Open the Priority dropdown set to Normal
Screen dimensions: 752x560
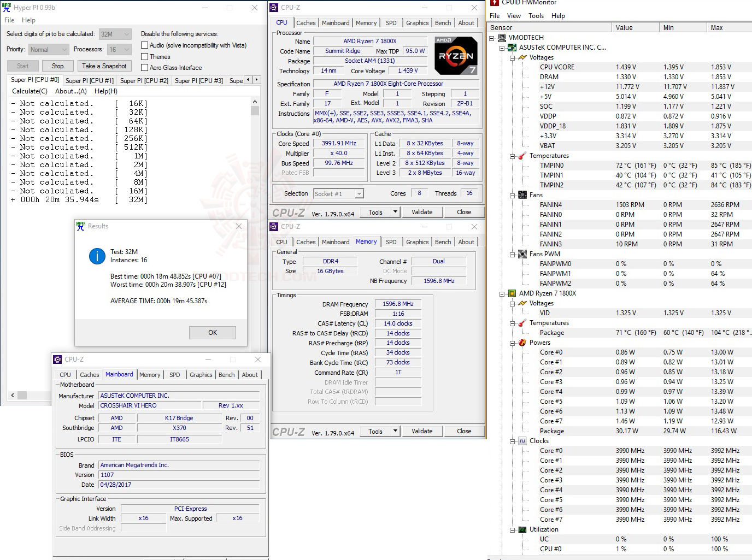[x=49, y=50]
